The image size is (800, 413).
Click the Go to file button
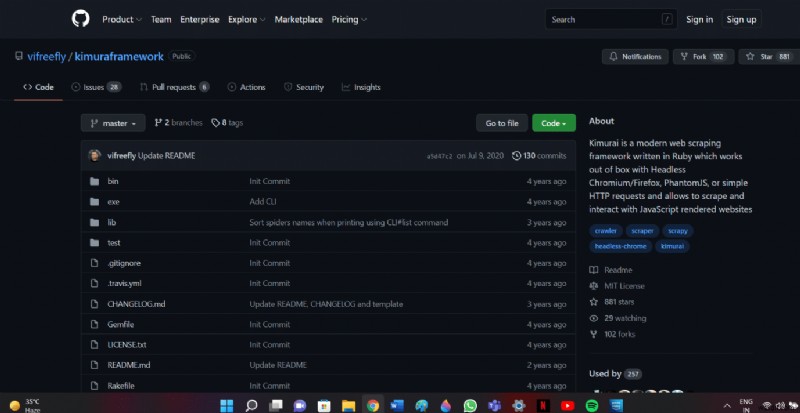(x=501, y=123)
